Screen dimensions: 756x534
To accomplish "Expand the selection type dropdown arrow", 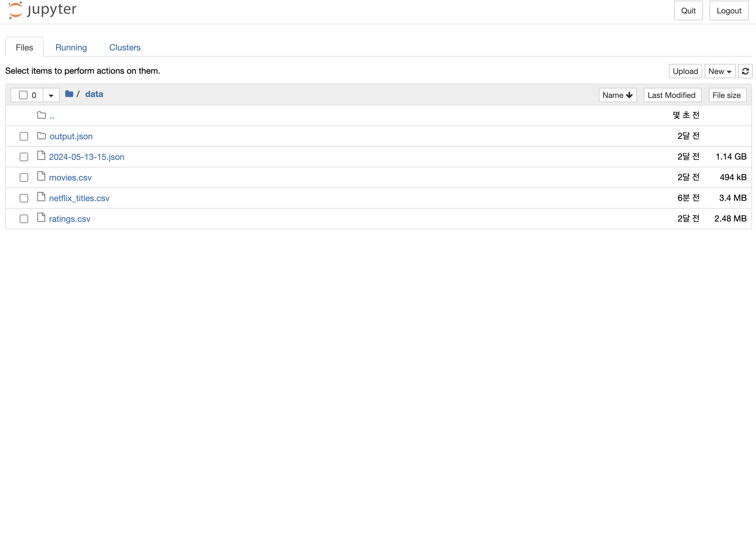I will coord(51,95).
